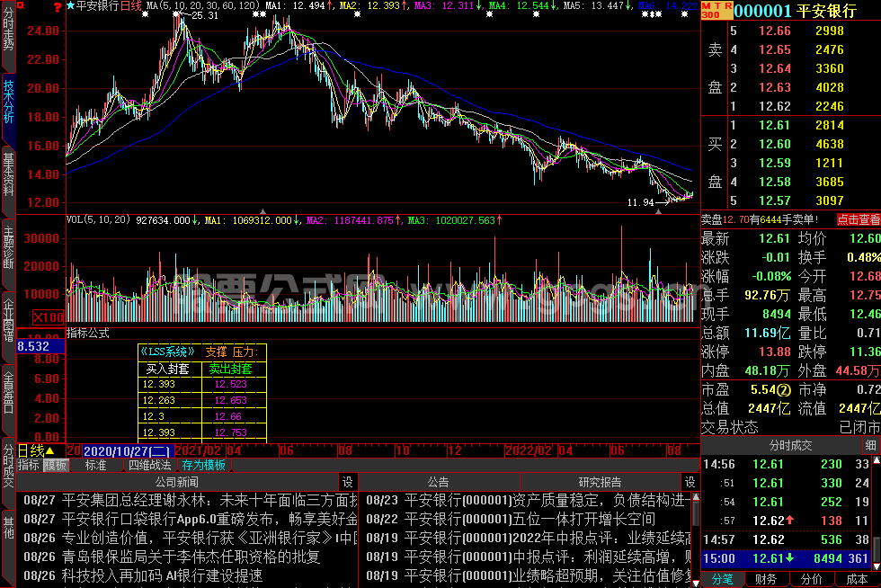This screenshot has height=588, width=881.
Task: Click the 点击查看 red button
Action: pos(859,219)
